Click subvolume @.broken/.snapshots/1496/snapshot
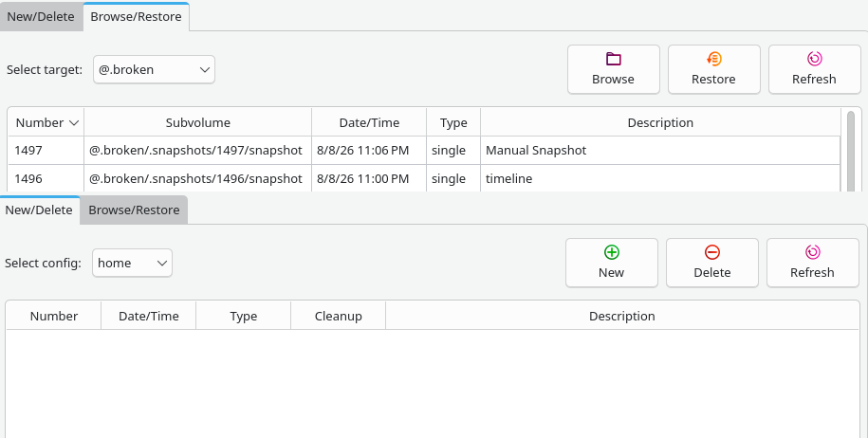 click(x=198, y=178)
